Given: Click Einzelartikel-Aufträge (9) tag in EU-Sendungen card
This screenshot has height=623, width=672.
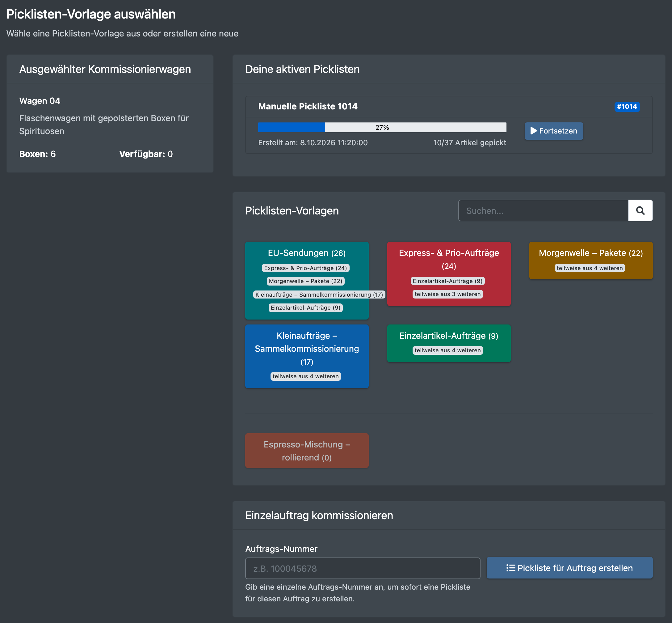Looking at the screenshot, I should point(305,308).
